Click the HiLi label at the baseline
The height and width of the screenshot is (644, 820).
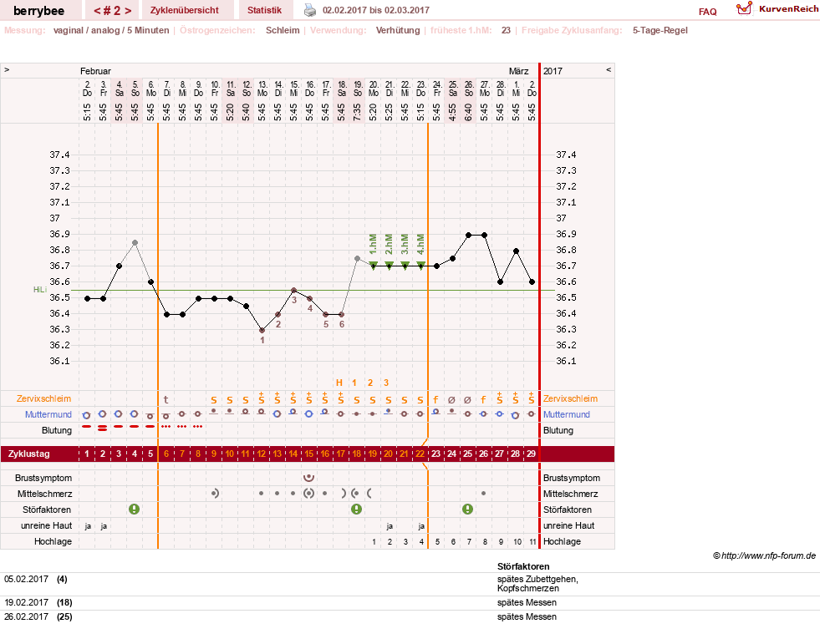(40, 290)
